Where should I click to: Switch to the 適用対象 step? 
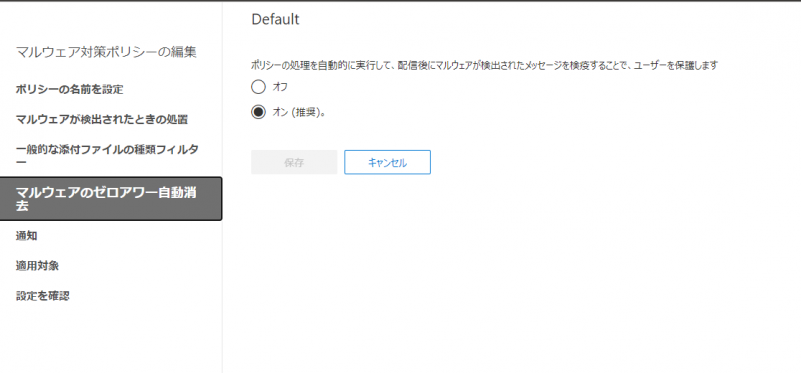click(x=37, y=266)
